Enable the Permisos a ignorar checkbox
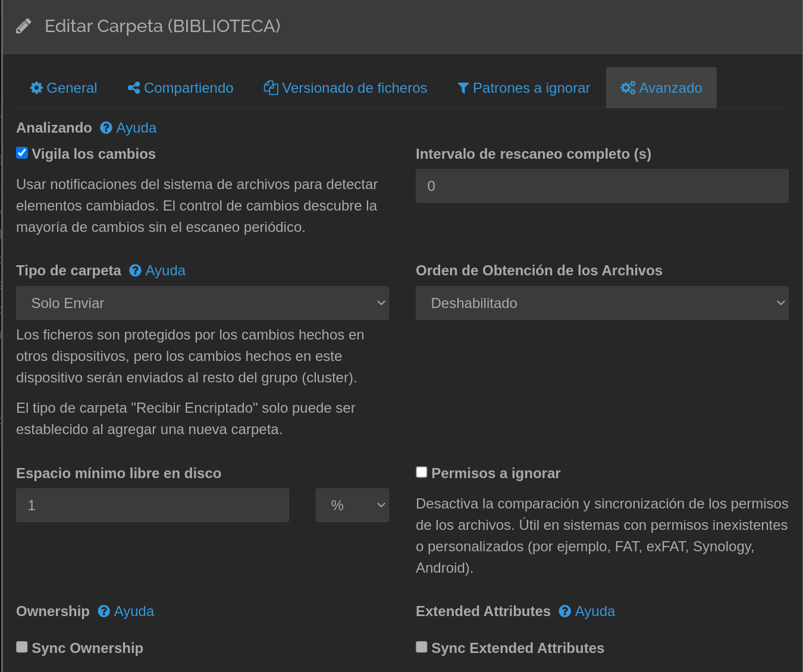This screenshot has height=672, width=803. (x=422, y=472)
